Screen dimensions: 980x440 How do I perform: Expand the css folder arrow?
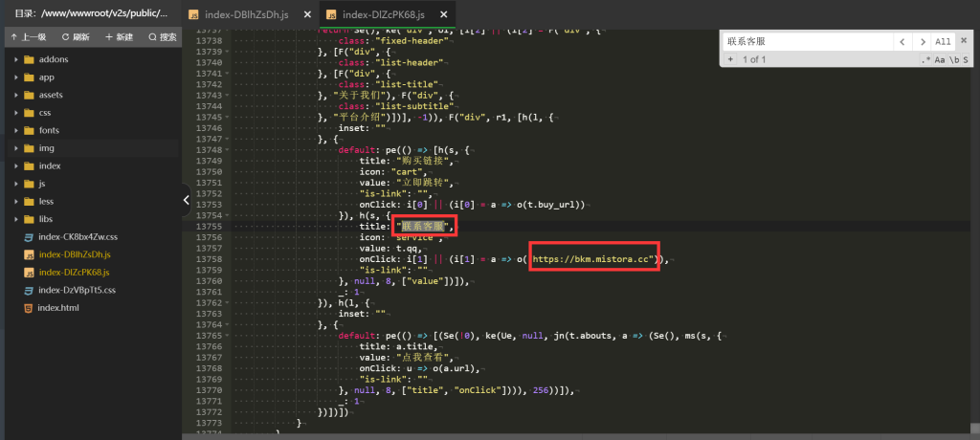tap(15, 113)
